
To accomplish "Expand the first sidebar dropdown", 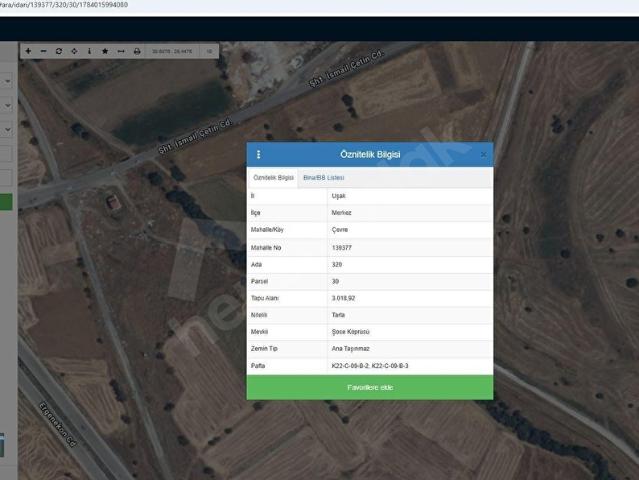I will [7, 81].
